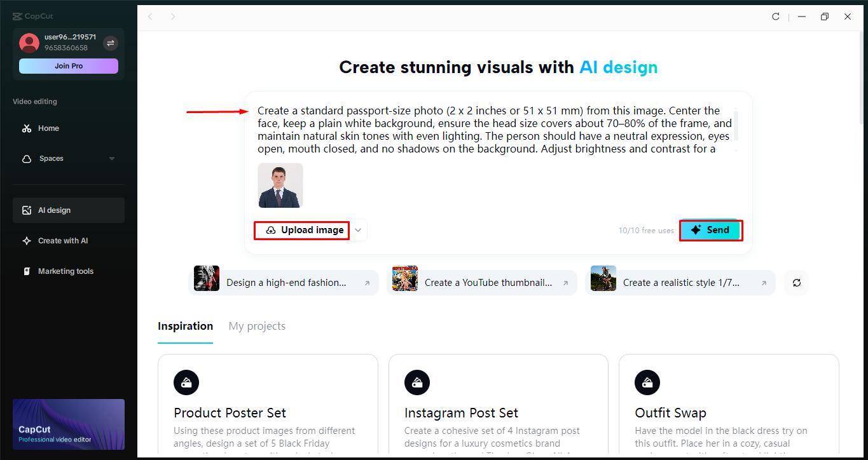Image resolution: width=868 pixels, height=460 pixels.
Task: Click the Outfit Swap card icon
Action: point(647,382)
